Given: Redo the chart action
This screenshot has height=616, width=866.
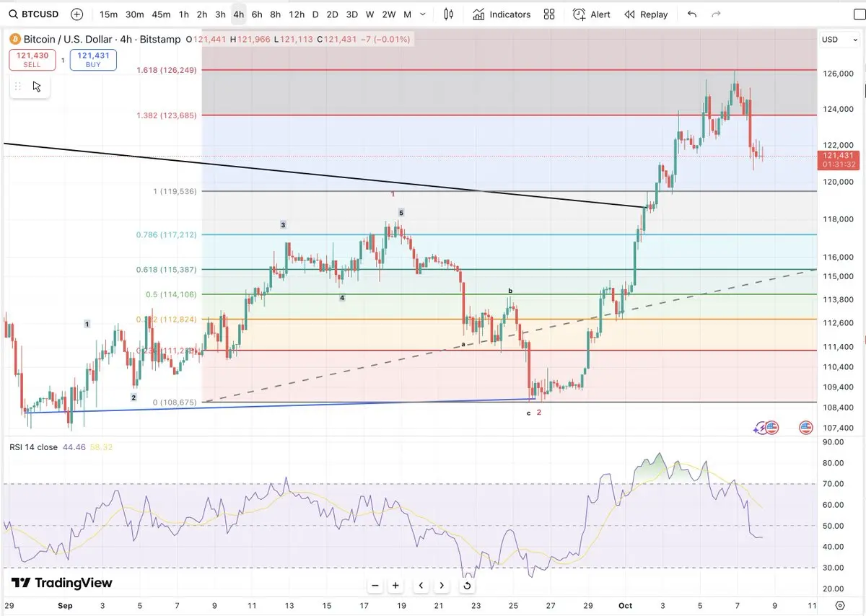Looking at the screenshot, I should [716, 14].
